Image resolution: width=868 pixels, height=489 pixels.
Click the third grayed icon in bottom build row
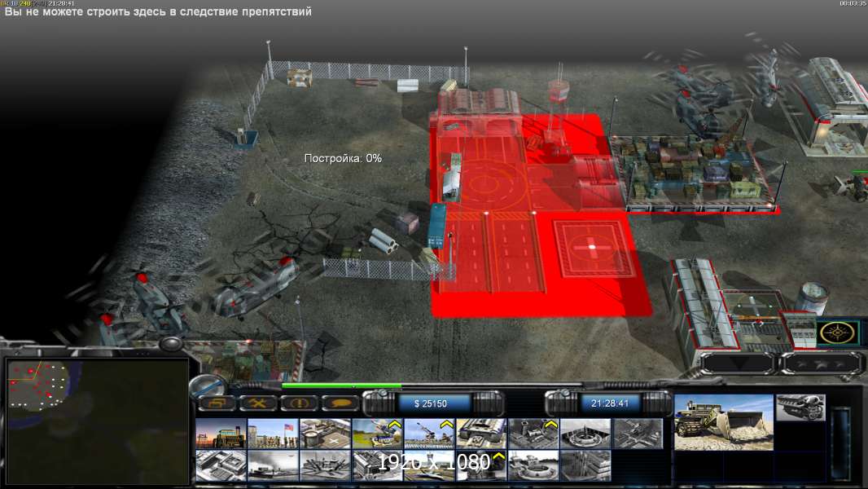coord(325,465)
